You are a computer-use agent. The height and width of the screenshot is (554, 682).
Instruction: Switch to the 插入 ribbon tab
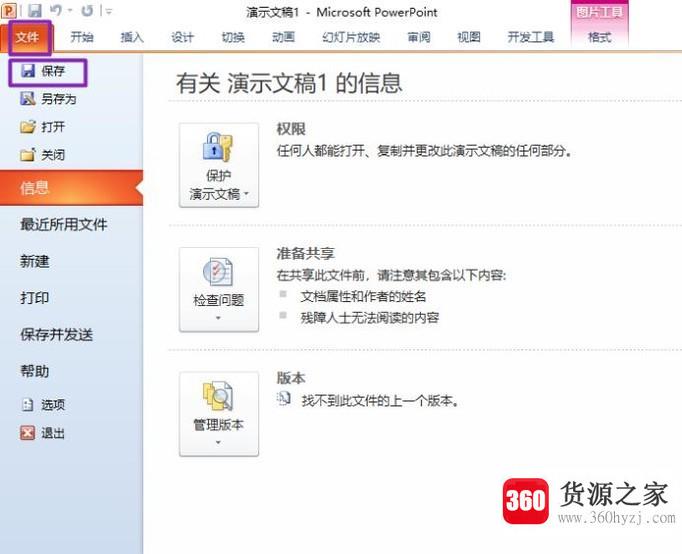(132, 37)
